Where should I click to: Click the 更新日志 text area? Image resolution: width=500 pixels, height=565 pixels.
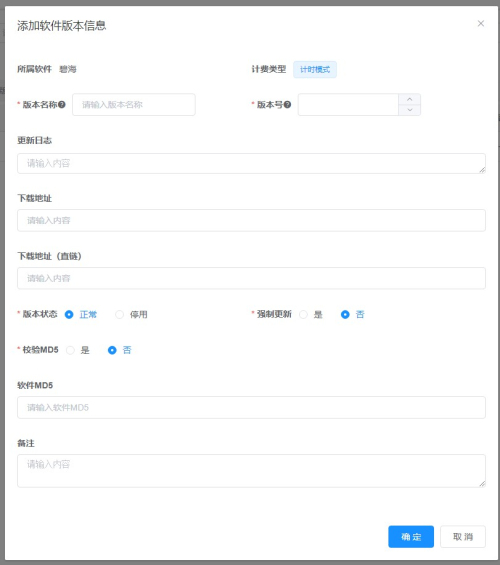[251, 164]
